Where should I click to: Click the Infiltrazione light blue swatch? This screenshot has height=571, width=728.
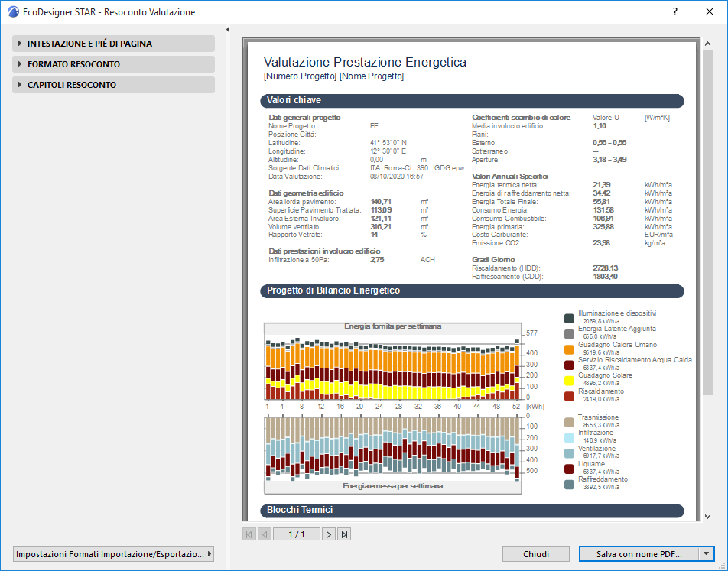[569, 438]
